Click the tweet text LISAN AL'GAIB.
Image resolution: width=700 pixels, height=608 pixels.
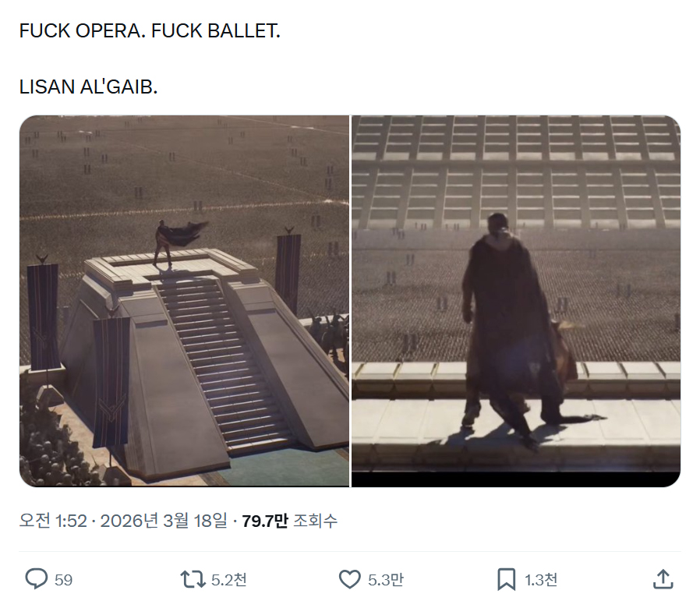tap(88, 87)
